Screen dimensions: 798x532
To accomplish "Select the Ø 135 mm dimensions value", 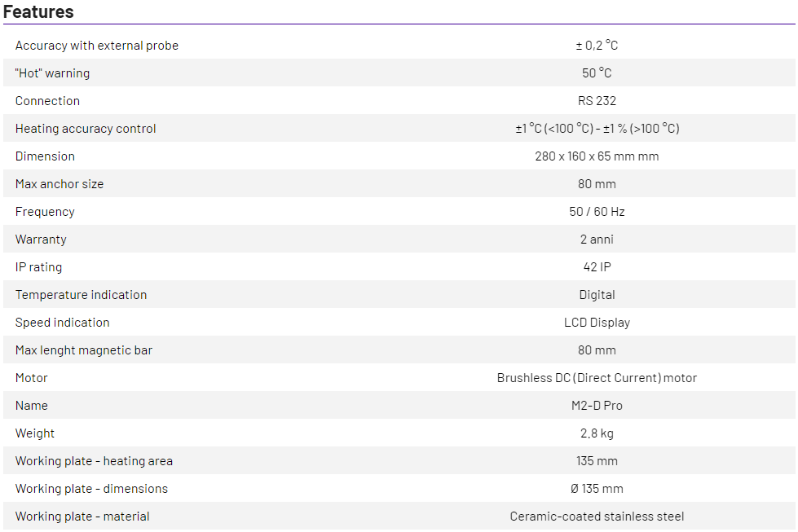I will tap(597, 489).
